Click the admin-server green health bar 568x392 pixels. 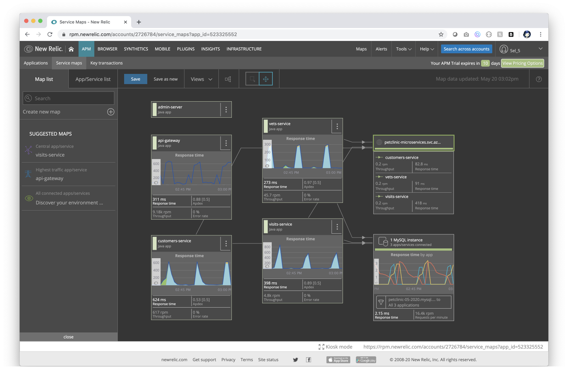tap(155, 110)
